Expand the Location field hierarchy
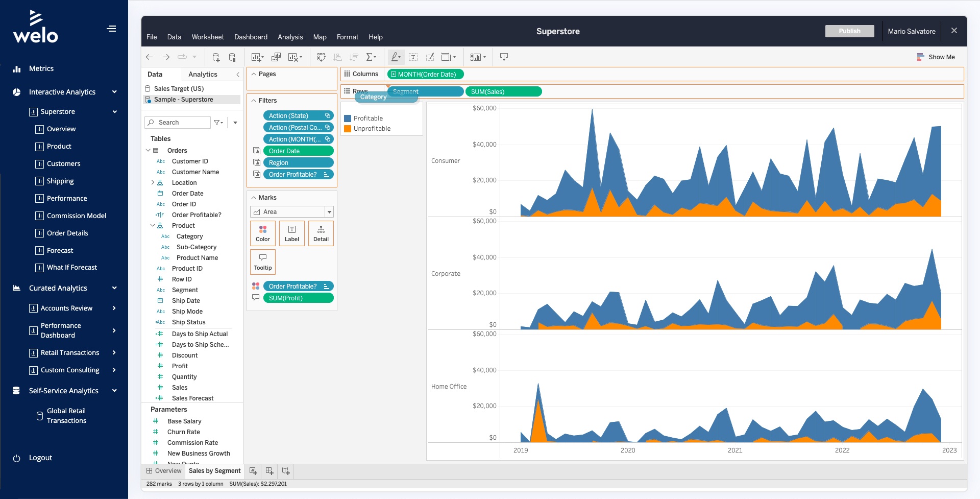The width and height of the screenshot is (980, 499). pos(153,183)
